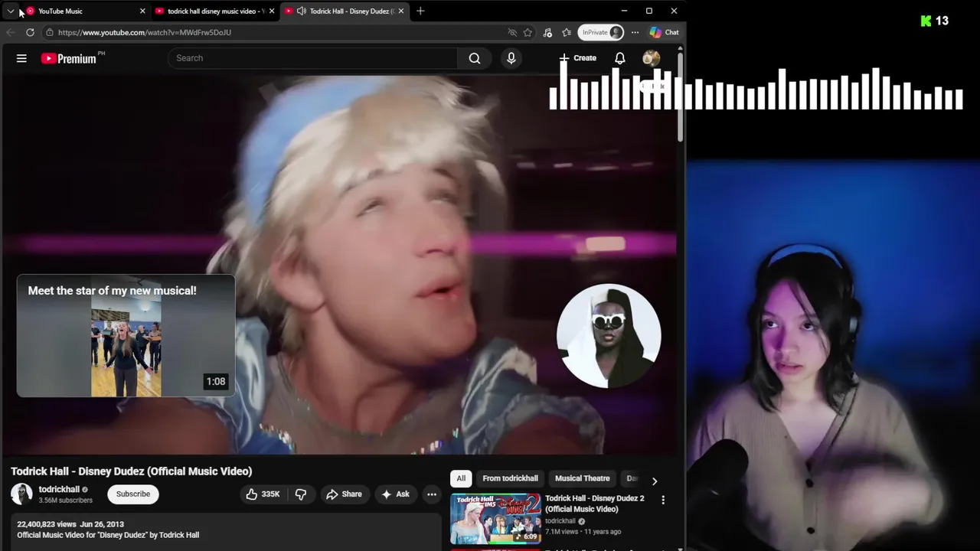The width and height of the screenshot is (980, 551).
Task: Open more actions three-dot menu under video
Action: [432, 494]
